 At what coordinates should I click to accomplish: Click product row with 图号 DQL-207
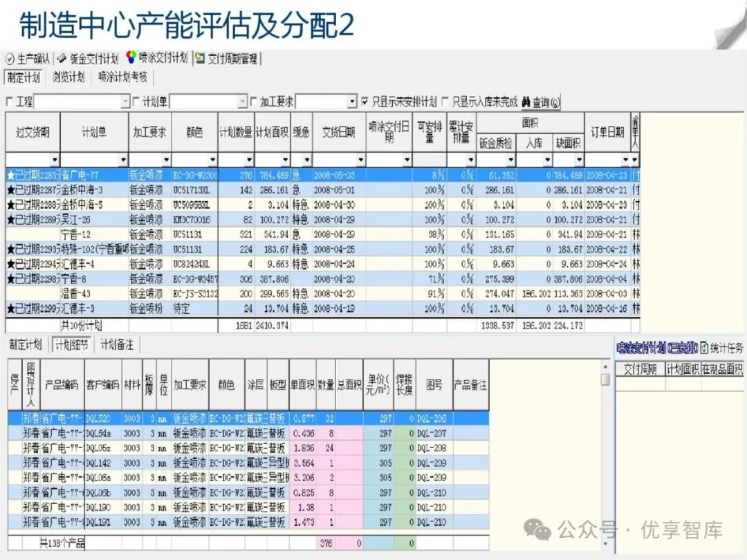tap(248, 433)
